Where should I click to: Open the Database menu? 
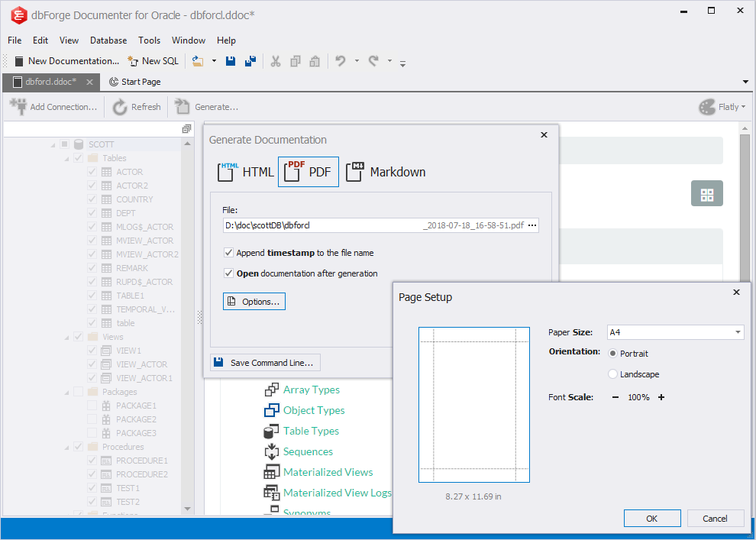tap(108, 40)
